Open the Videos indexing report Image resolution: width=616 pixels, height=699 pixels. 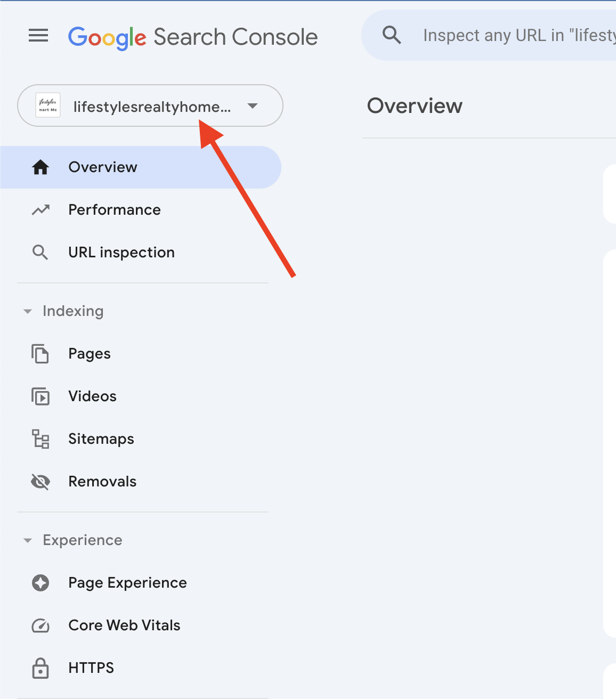pos(141,396)
